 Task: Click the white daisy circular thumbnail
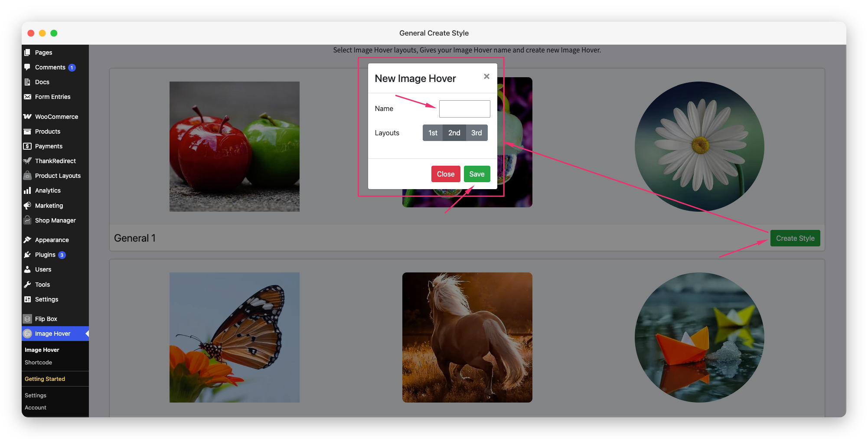tap(699, 147)
